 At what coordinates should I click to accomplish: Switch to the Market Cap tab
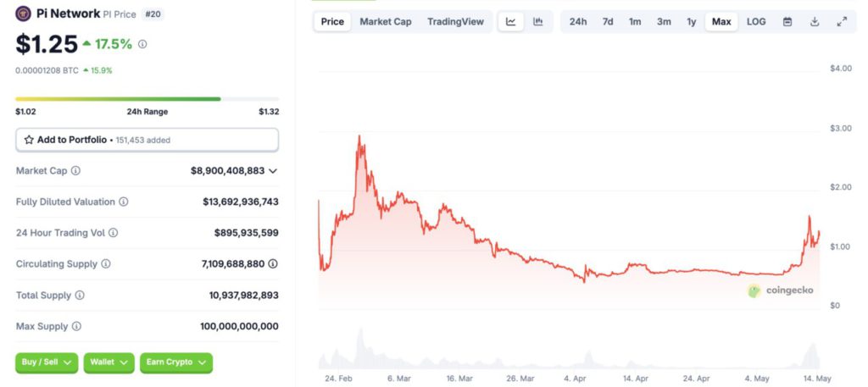click(386, 21)
